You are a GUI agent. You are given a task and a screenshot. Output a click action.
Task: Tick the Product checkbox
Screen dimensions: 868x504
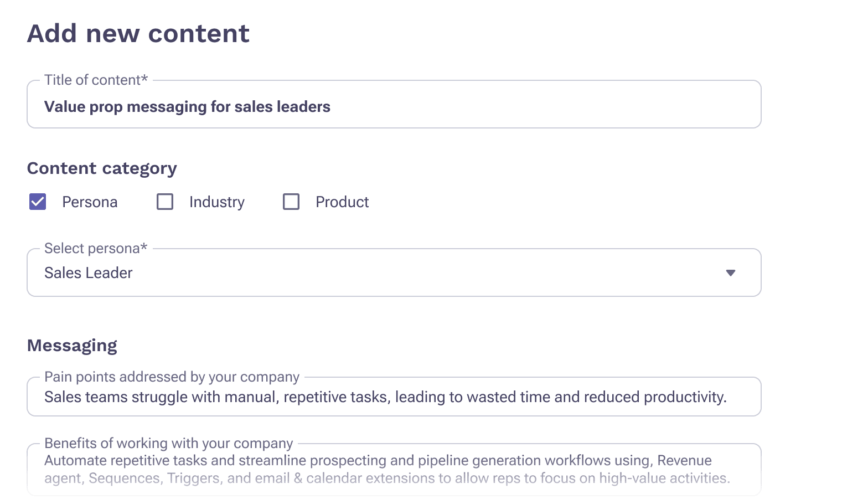coord(291,202)
